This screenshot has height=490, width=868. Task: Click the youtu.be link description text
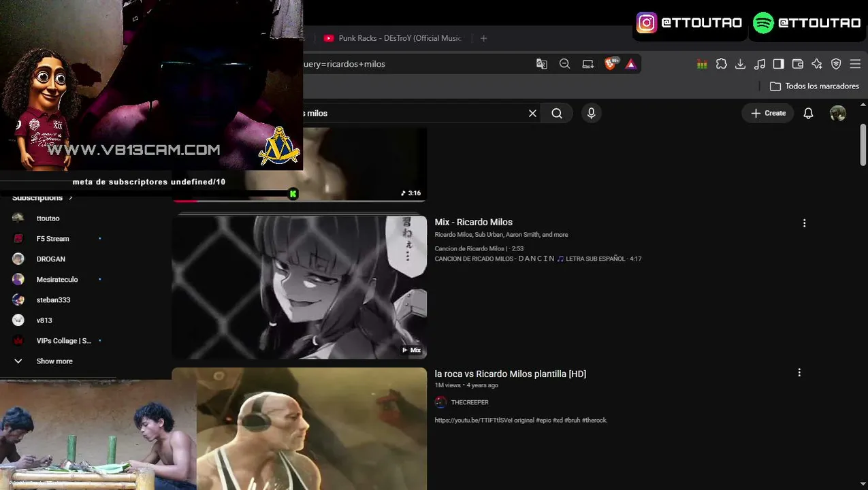tap(521, 420)
